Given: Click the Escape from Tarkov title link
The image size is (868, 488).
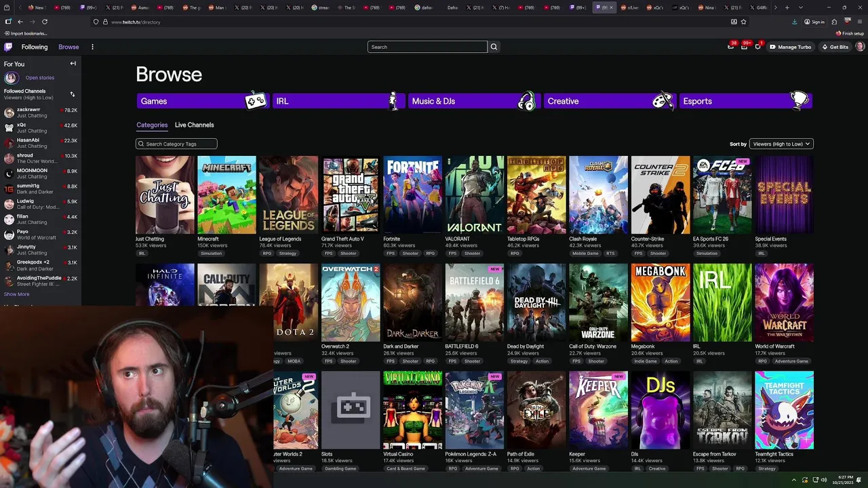Looking at the screenshot, I should click(715, 454).
